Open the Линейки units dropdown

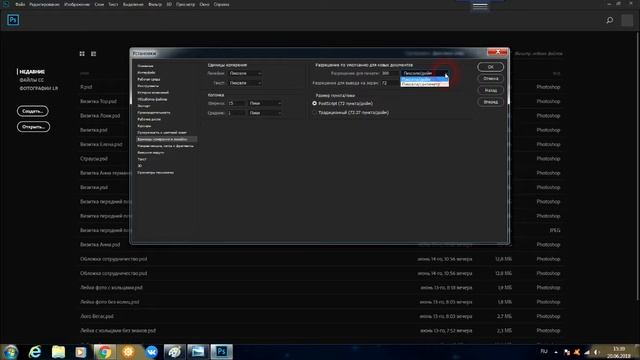(x=245, y=73)
